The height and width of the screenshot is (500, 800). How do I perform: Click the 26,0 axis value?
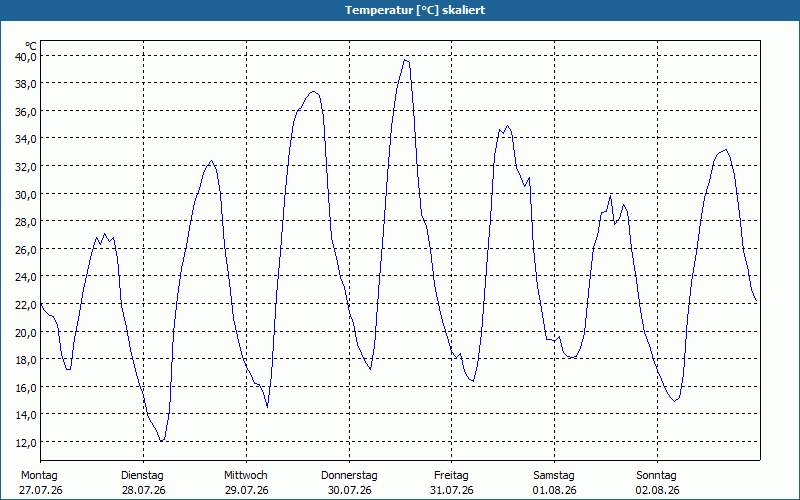[x=26, y=250]
